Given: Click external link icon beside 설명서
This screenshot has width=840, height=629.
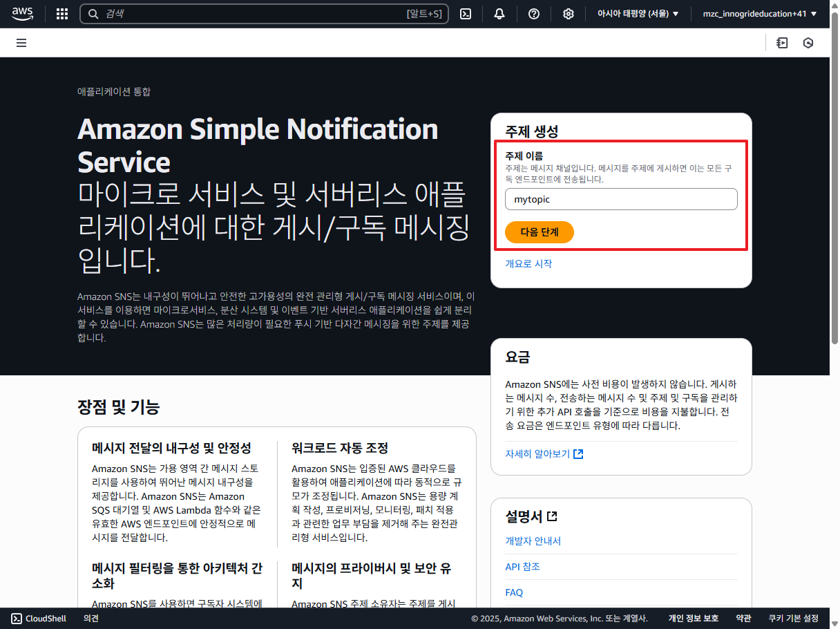Looking at the screenshot, I should (x=552, y=516).
